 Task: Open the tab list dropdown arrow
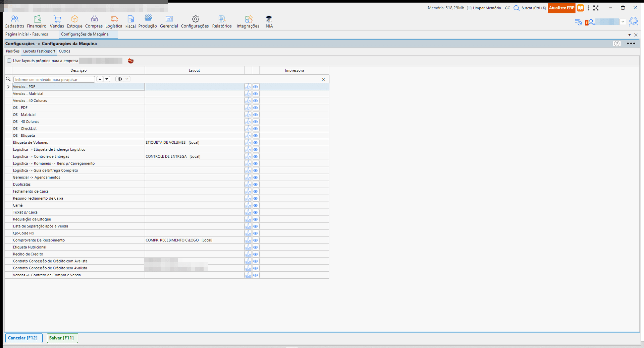(x=629, y=35)
